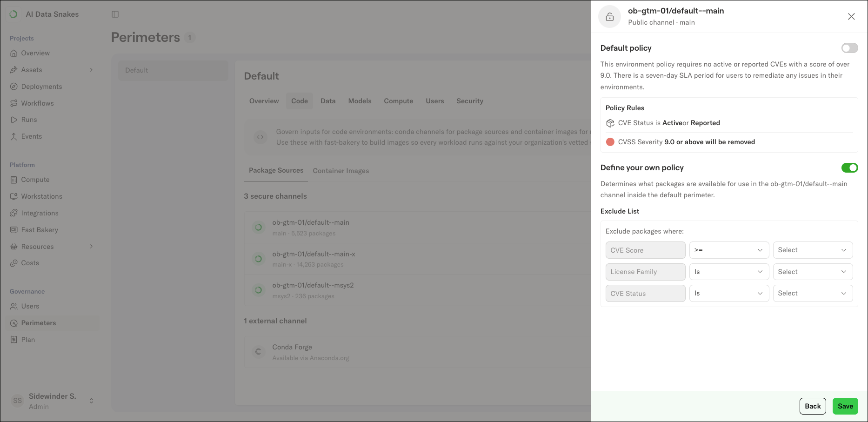Screen dimensions: 868x422
Task: Click the AI Data Snakes logo icon
Action: coord(13,14)
